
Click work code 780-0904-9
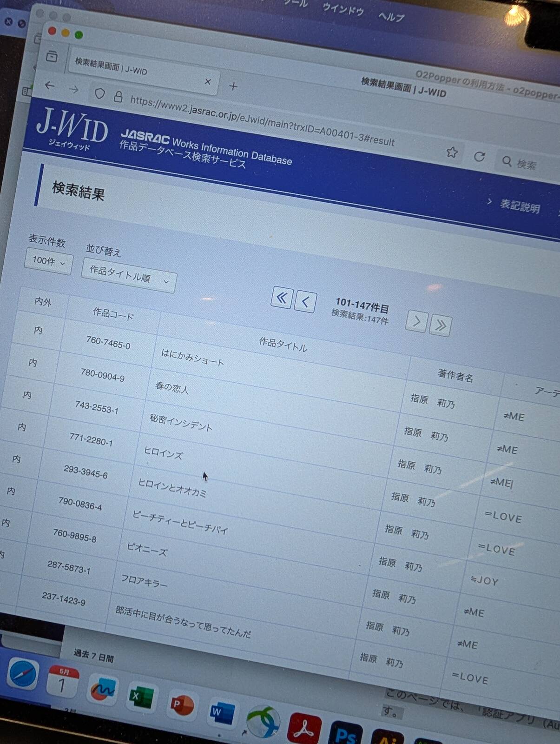pyautogui.click(x=103, y=374)
